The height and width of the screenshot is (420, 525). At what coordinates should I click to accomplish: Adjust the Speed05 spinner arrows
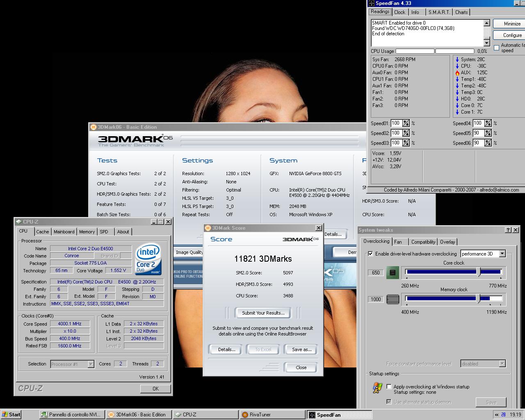click(x=488, y=133)
